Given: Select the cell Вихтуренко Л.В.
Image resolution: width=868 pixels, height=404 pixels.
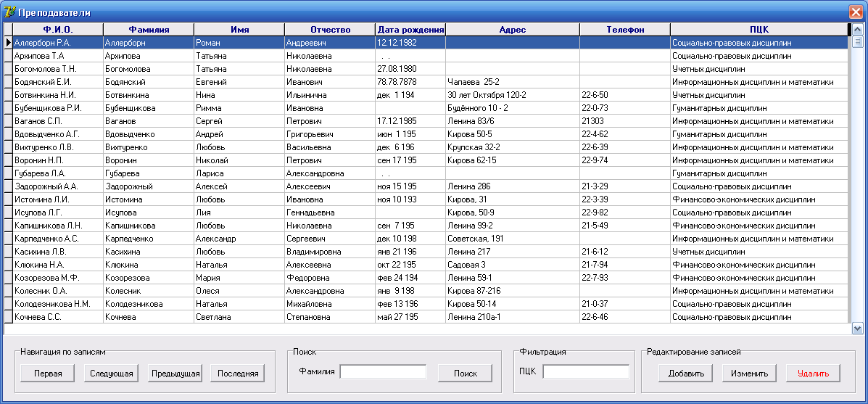Looking at the screenshot, I should click(x=57, y=147).
